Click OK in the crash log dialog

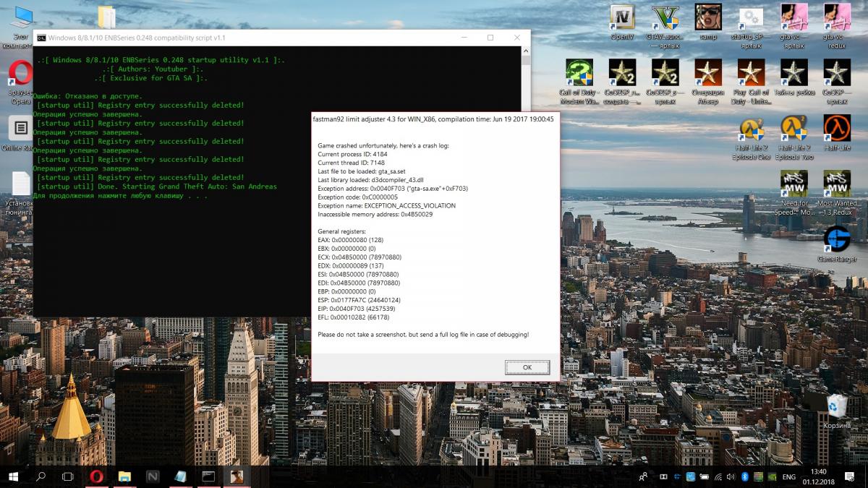(527, 367)
